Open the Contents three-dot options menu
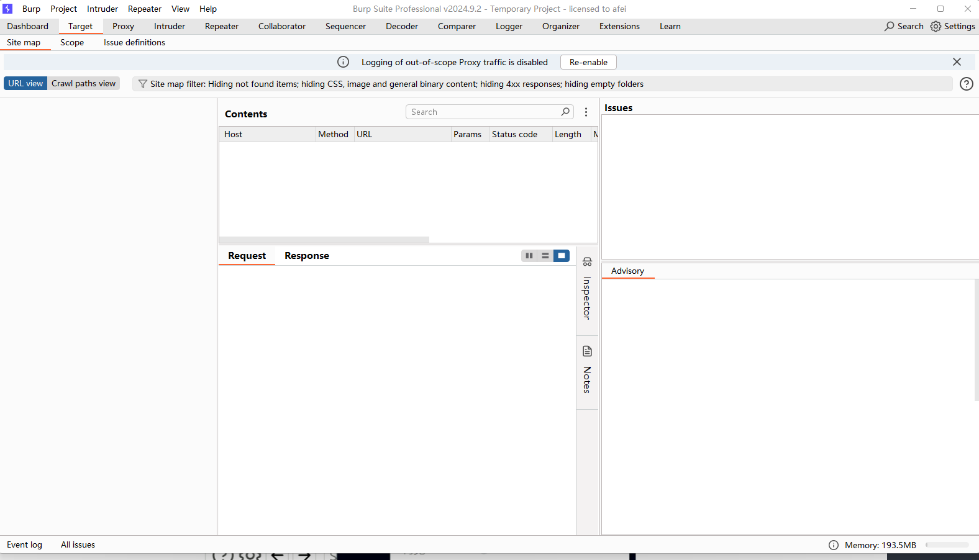Screen dimensions: 979x560 (x=586, y=112)
